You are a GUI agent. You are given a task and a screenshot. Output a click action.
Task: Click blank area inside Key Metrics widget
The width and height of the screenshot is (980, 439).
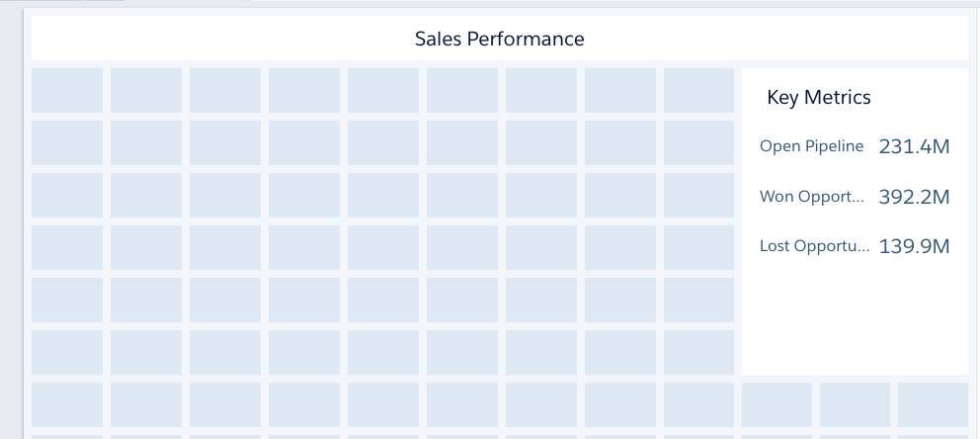(855, 319)
